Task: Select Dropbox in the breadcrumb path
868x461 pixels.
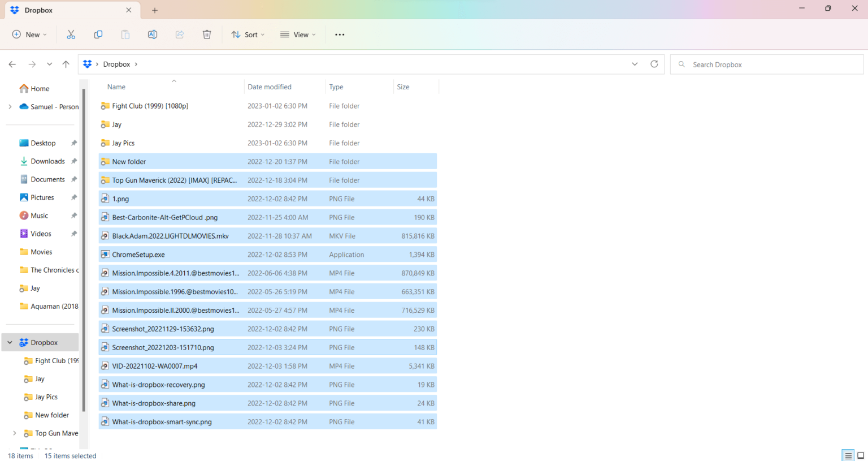Action: pos(116,64)
